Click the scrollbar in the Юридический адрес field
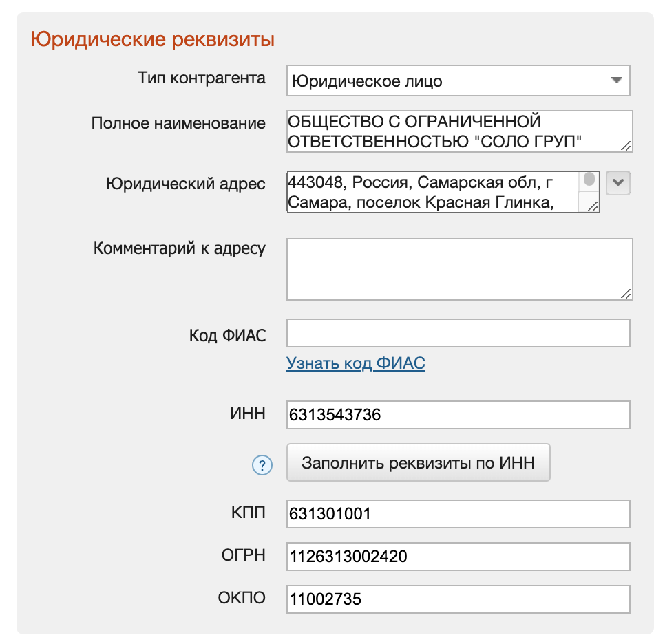The image size is (665, 644). [589, 180]
